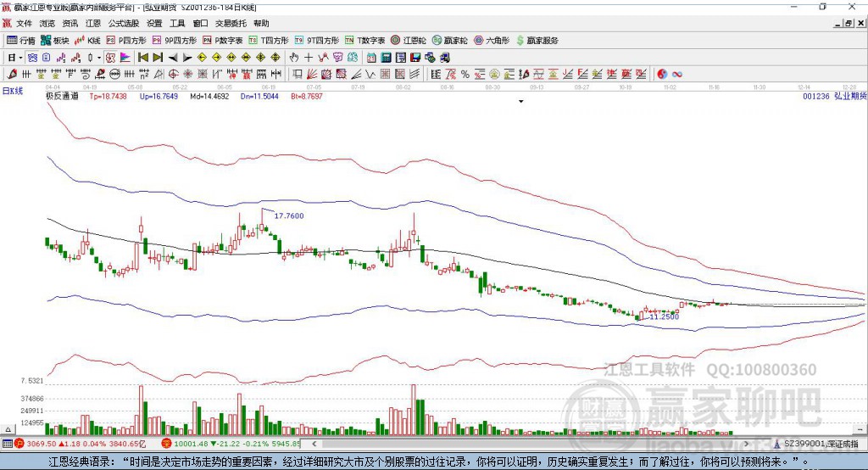Open the T四方形 tool
This screenshot has height=470, width=868.
(269, 41)
